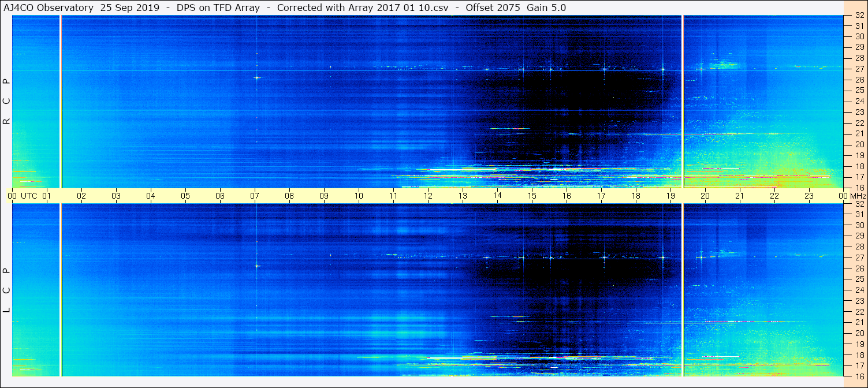
Task: Click the 19 UTC time label
Action: [x=670, y=196]
